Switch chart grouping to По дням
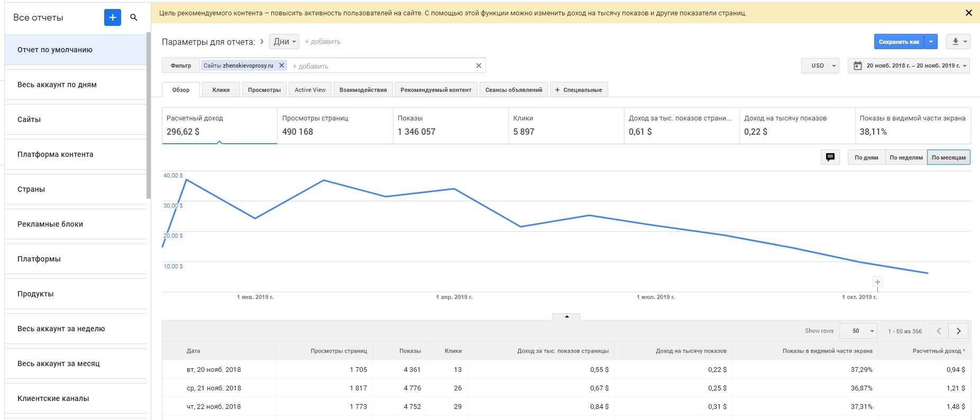 [866, 157]
